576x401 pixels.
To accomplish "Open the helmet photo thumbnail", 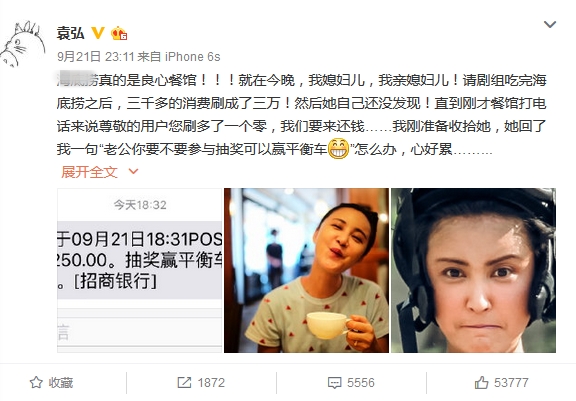I will coord(473,271).
